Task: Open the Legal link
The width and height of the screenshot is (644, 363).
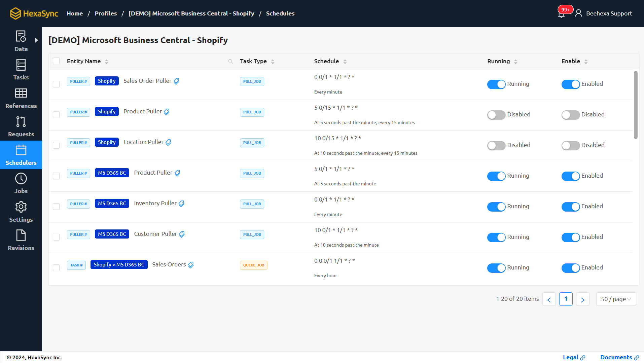Action: [x=574, y=357]
